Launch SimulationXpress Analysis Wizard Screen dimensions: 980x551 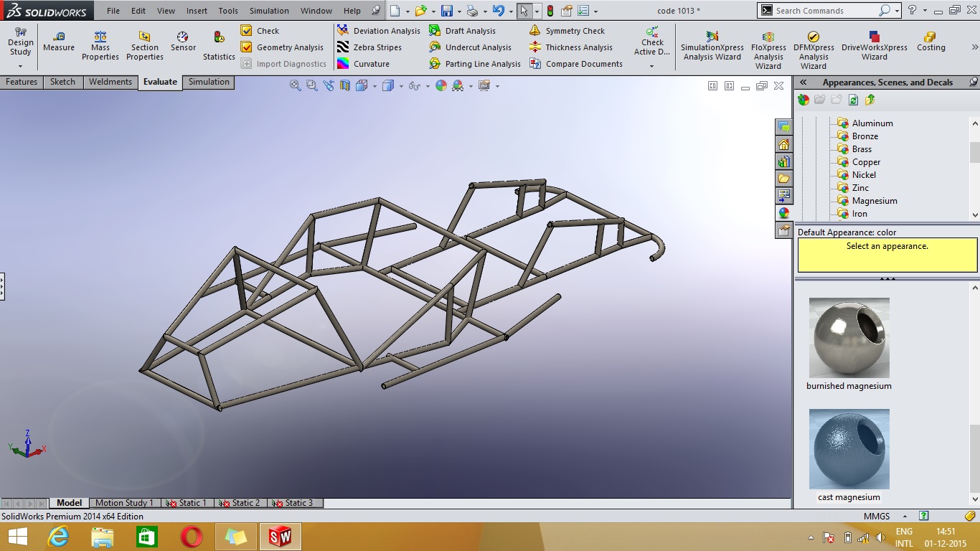[712, 46]
